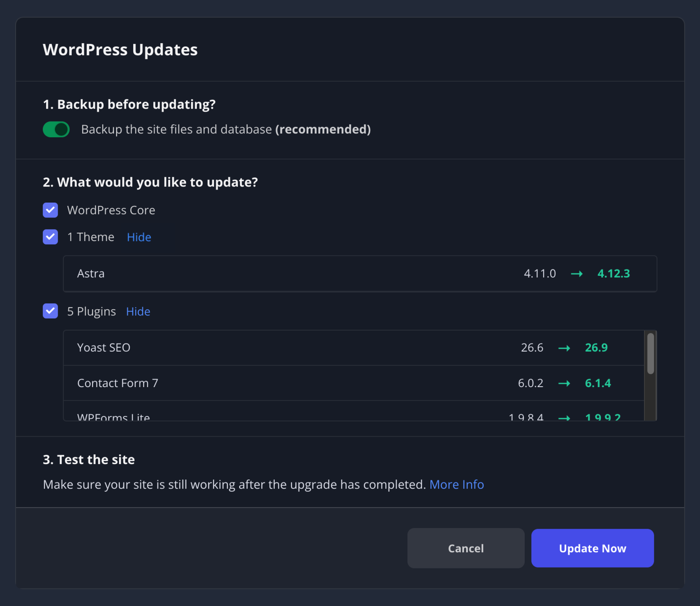Click Update Now to start updating
Image resolution: width=700 pixels, height=606 pixels.
click(592, 548)
